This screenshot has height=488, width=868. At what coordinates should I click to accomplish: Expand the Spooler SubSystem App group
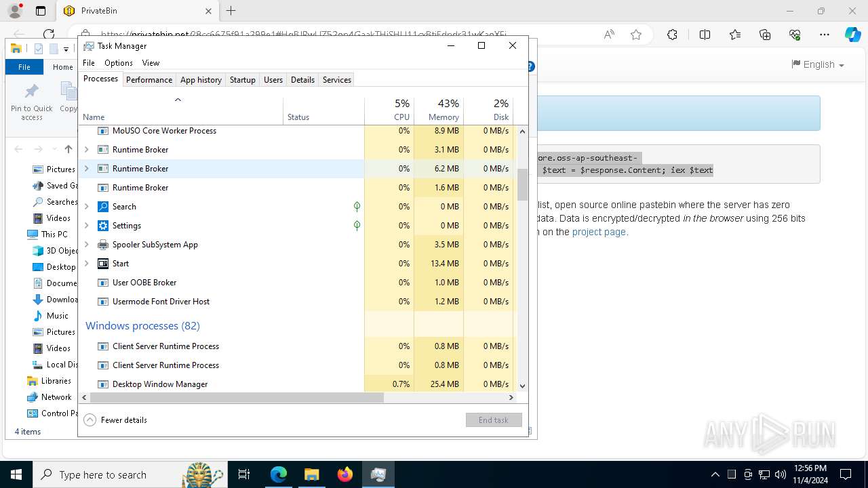tap(86, 245)
